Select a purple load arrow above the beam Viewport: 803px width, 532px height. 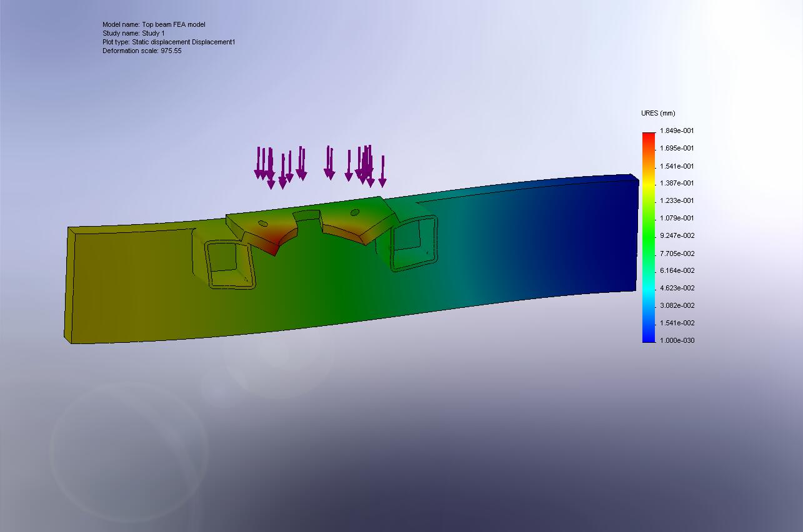pos(328,162)
